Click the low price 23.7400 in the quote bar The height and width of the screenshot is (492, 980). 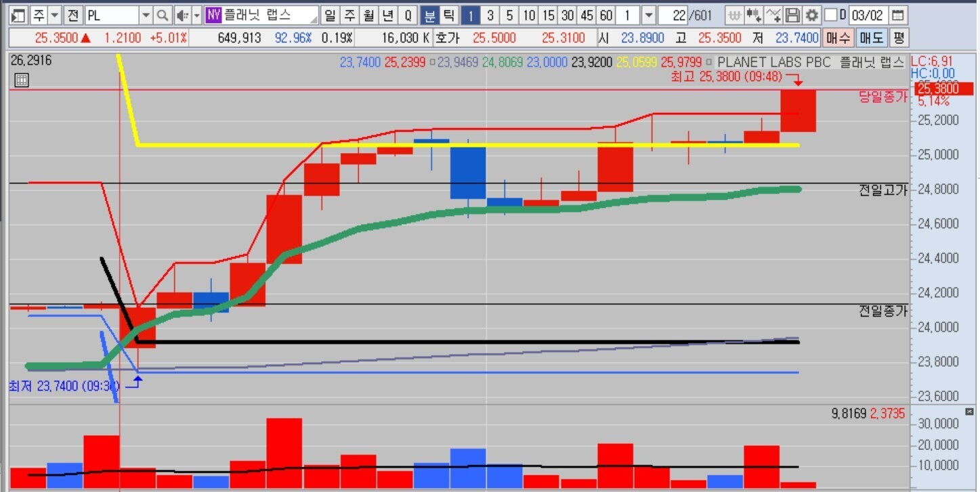pos(796,38)
